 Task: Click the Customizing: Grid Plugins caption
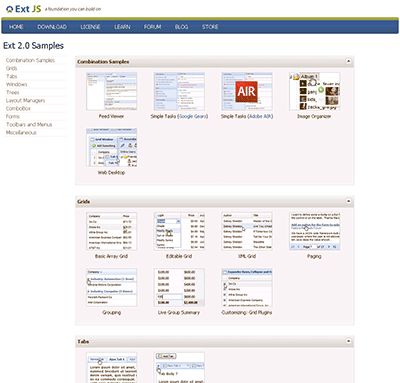(247, 313)
